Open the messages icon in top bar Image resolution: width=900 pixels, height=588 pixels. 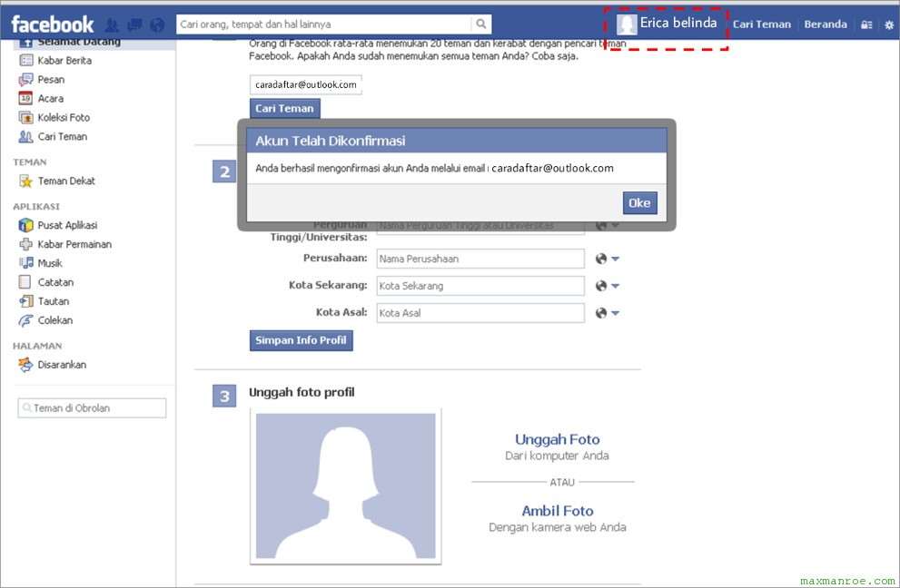click(135, 24)
